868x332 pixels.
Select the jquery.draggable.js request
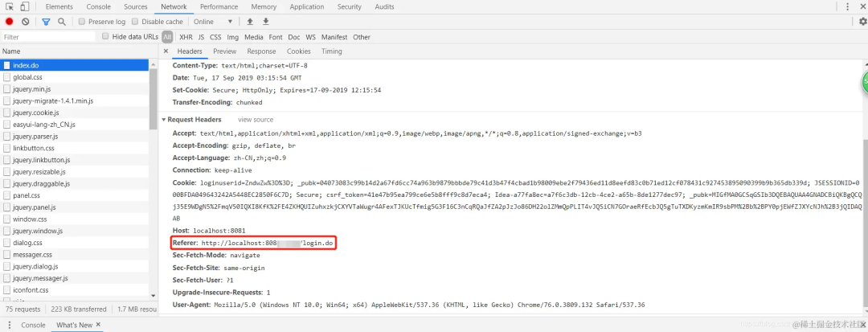[75, 183]
